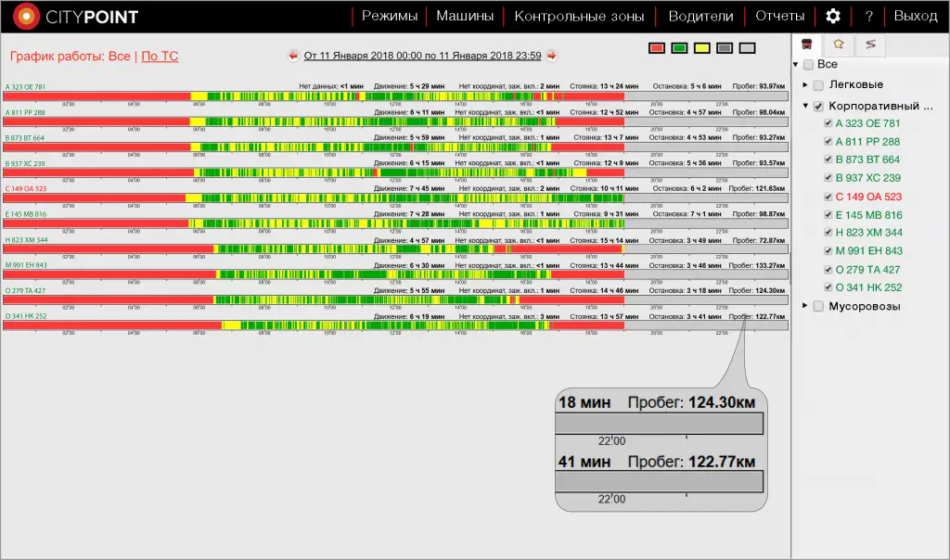The width and height of the screenshot is (950, 560).
Task: Check the Все checkbox
Action: [808, 65]
